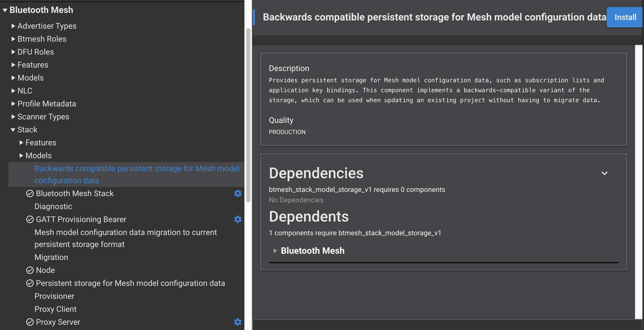Viewport: 644px width, 330px height.
Task: Expand Features under Stack
Action: [x=21, y=143]
